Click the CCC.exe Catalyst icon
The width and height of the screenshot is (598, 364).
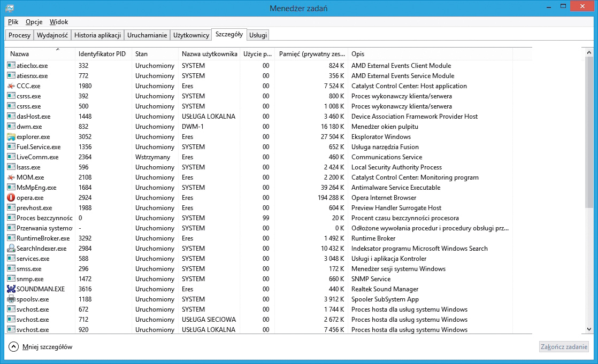click(11, 86)
